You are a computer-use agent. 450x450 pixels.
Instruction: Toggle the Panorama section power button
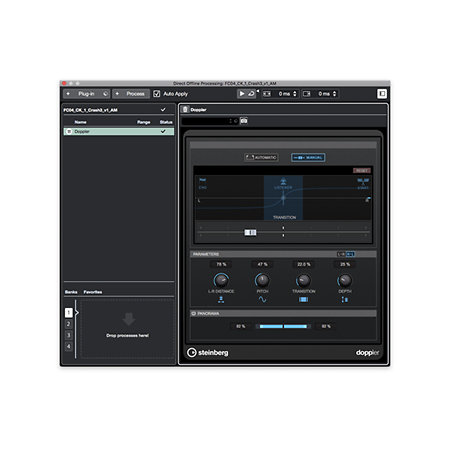[x=194, y=314]
